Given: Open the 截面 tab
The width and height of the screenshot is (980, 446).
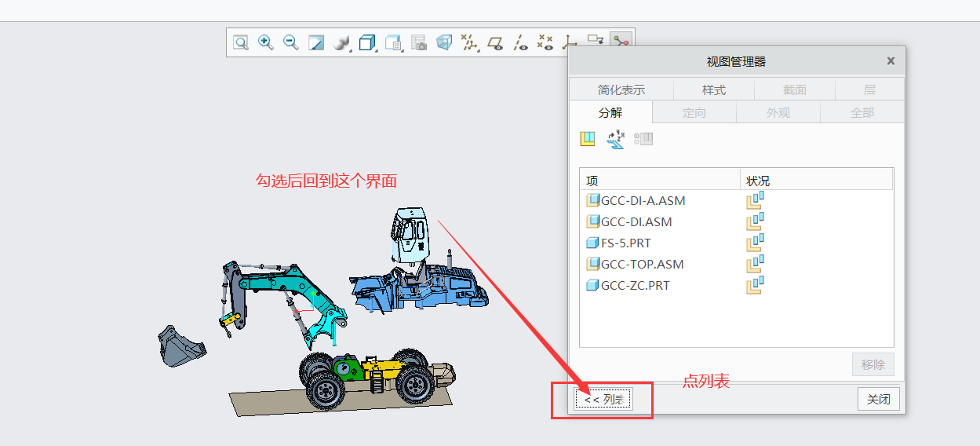Looking at the screenshot, I should 795,90.
